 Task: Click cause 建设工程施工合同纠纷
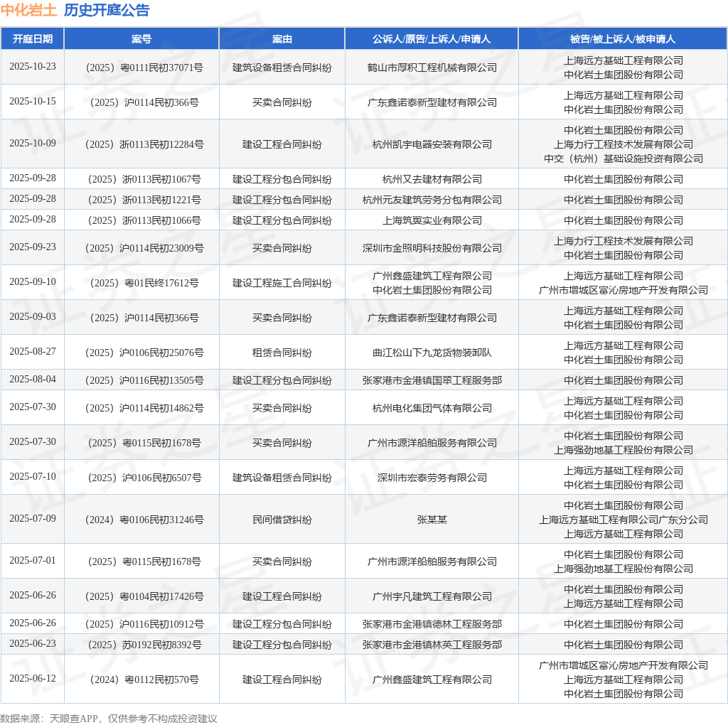[282, 283]
